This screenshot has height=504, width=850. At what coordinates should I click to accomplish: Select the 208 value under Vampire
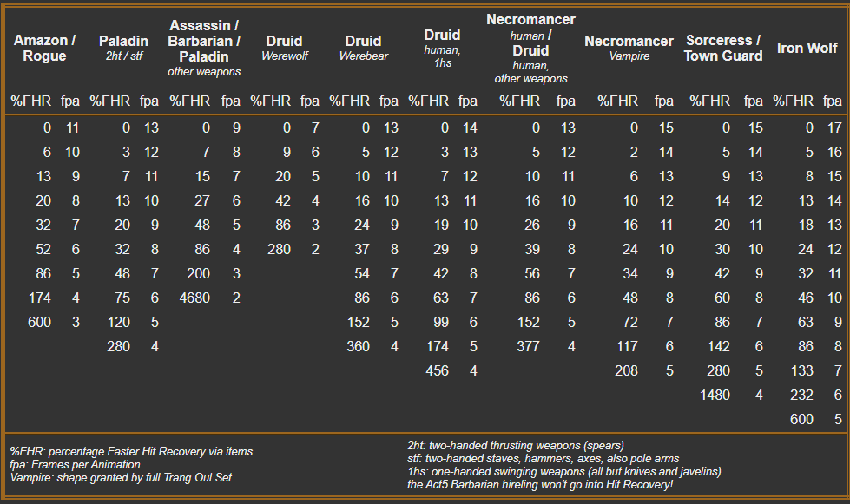(x=625, y=370)
